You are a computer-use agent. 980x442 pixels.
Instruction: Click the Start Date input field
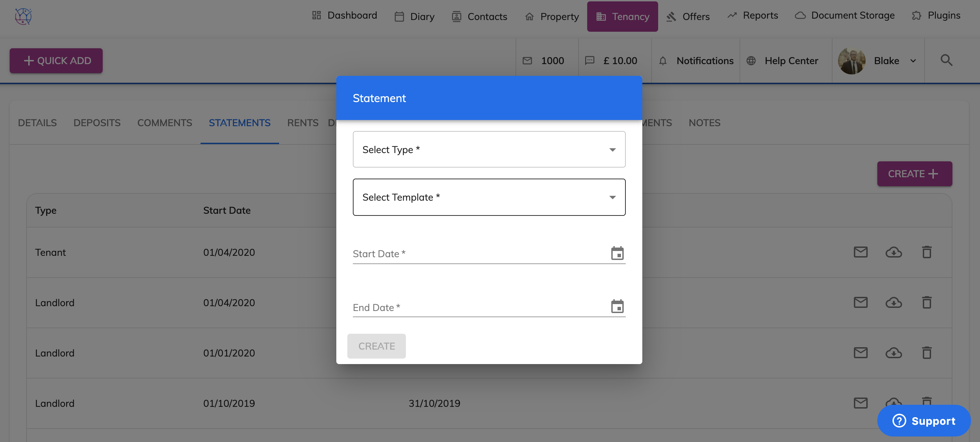click(479, 253)
